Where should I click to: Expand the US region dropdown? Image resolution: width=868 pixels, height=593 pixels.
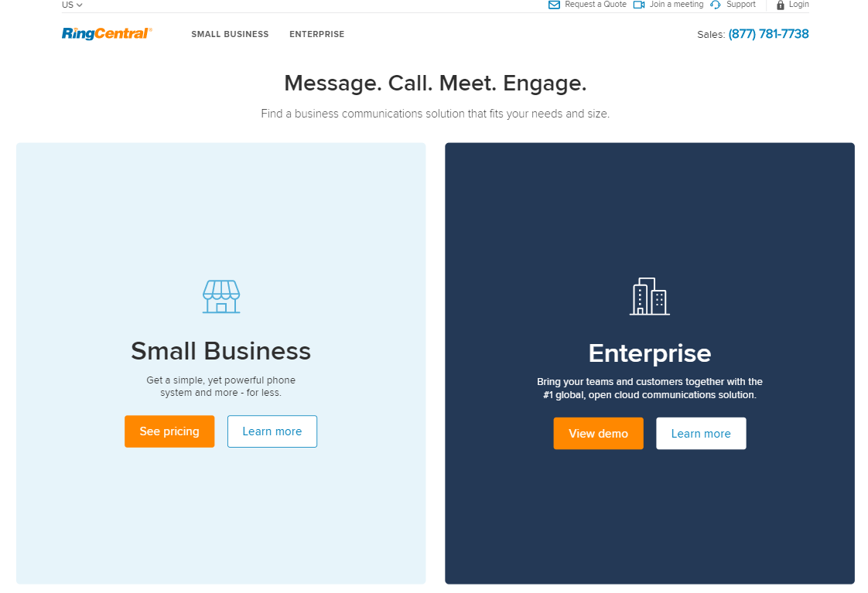(x=72, y=5)
